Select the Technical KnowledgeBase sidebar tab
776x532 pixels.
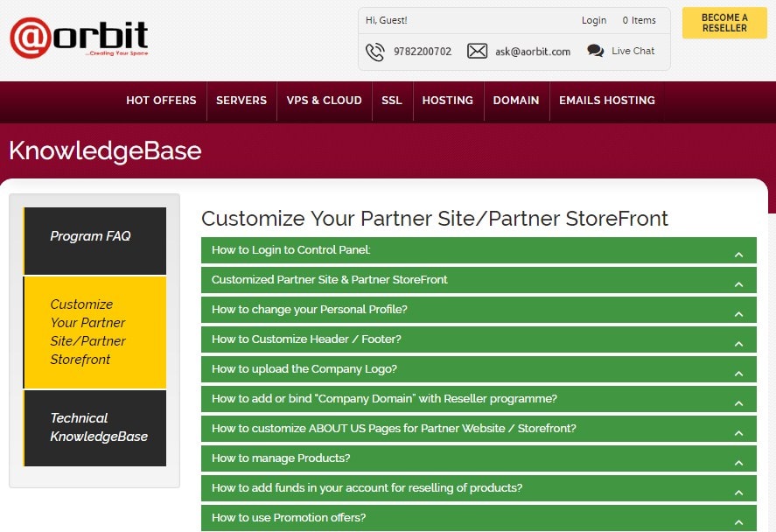click(x=94, y=428)
